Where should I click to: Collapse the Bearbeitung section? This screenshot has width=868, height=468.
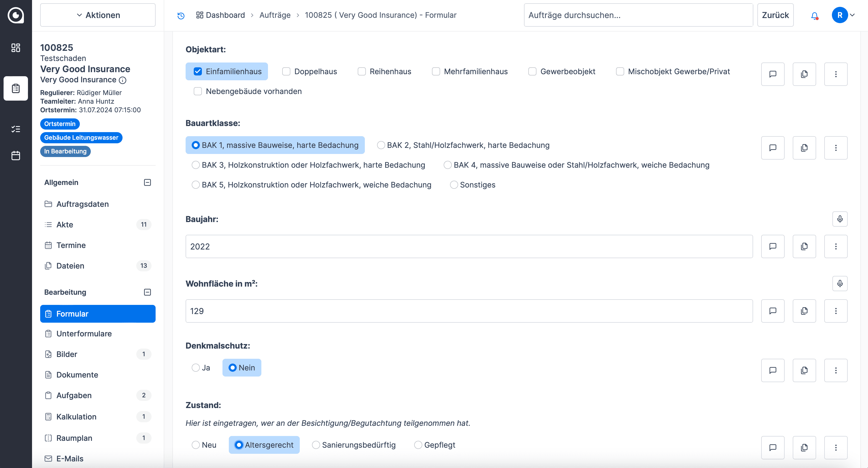click(x=147, y=292)
